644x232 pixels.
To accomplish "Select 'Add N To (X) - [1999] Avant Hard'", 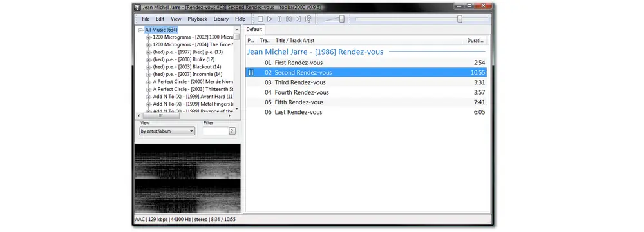I will tap(193, 96).
